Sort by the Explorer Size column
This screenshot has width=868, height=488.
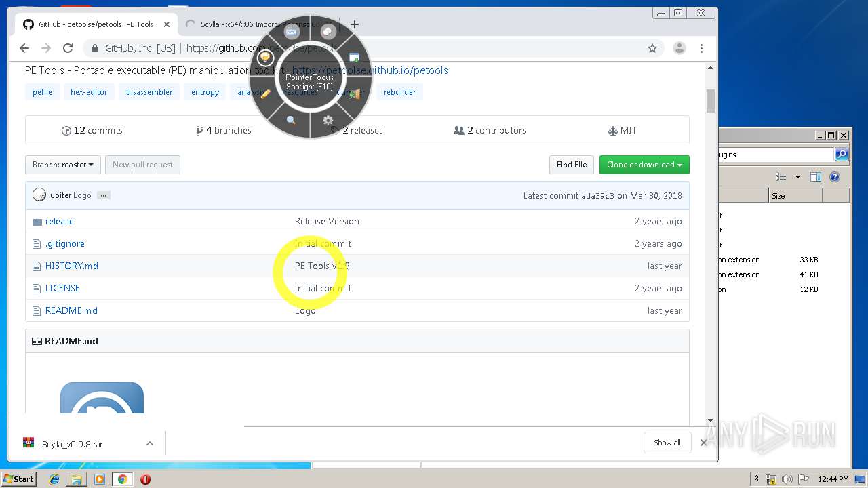pyautogui.click(x=795, y=195)
